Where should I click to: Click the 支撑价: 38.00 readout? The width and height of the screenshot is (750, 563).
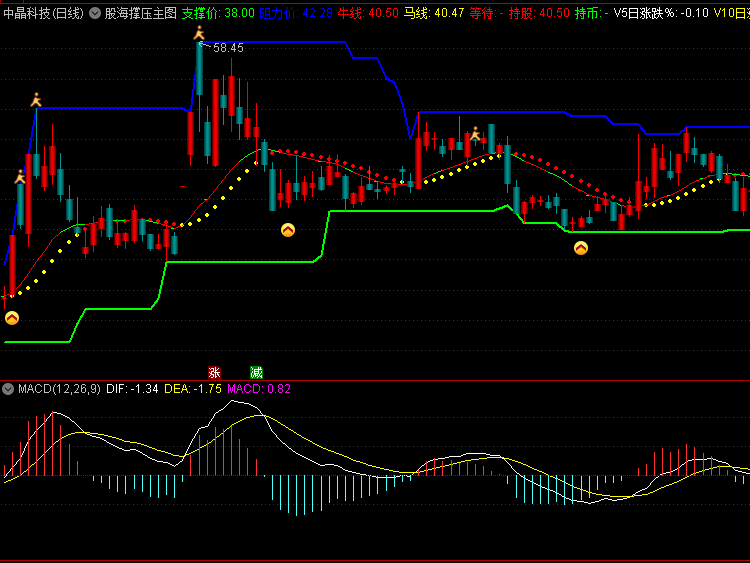(x=218, y=13)
